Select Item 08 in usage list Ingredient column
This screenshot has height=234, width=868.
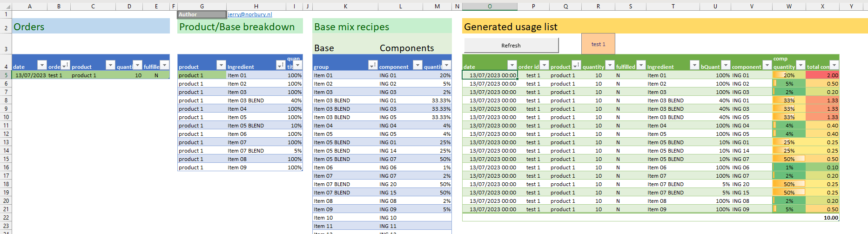[x=673, y=201]
